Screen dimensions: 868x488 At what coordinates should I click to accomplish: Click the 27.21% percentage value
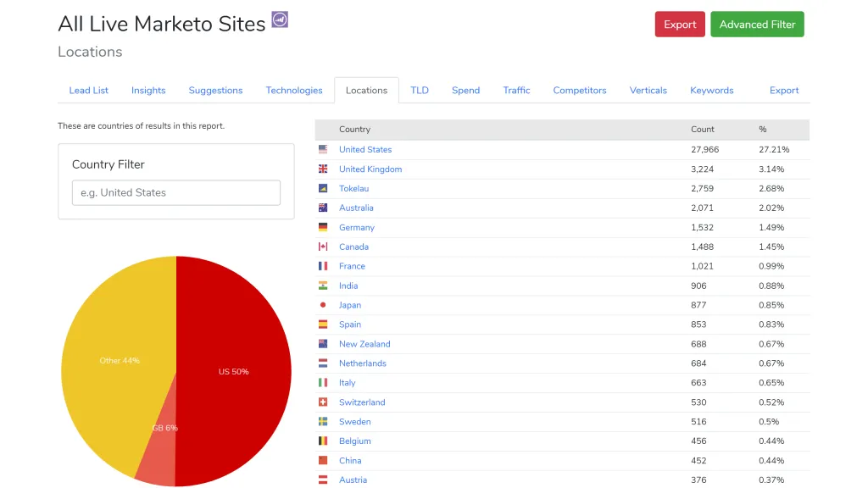[774, 149]
